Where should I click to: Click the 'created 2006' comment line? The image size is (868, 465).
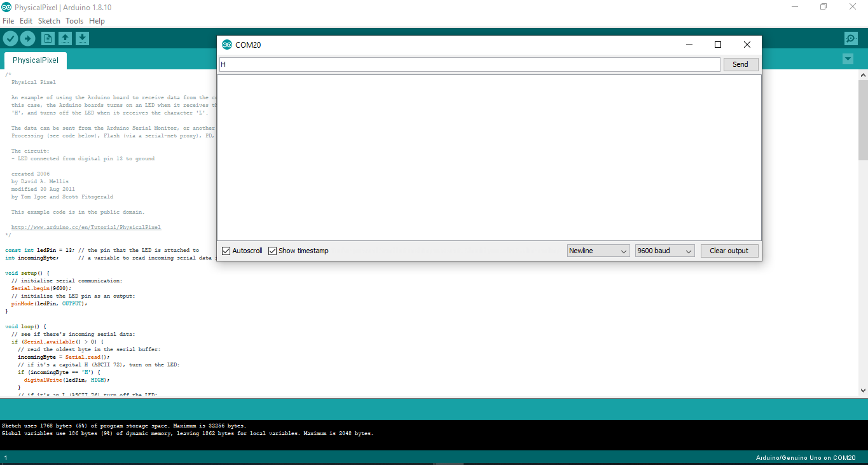coord(31,174)
